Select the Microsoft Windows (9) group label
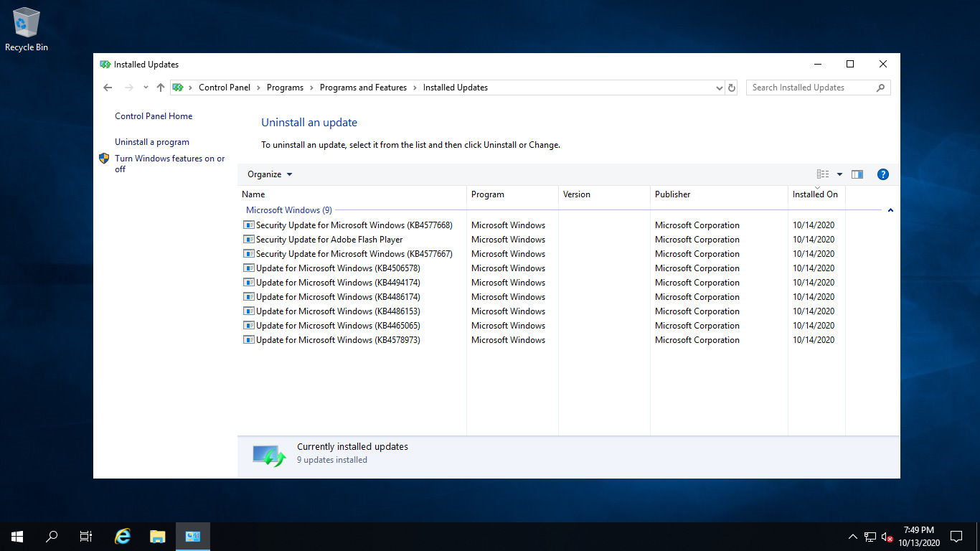 pyautogui.click(x=289, y=210)
